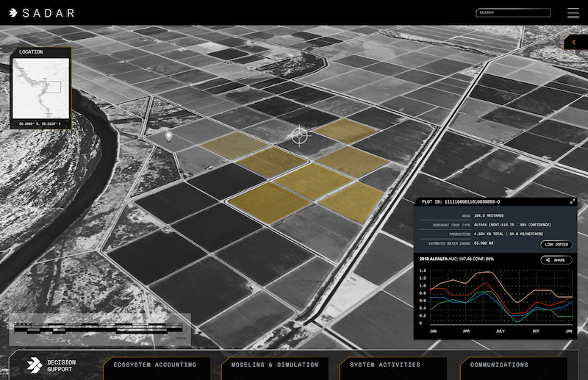Click the Location minimap thumbnail
Screen dimensions: 588x380
(x=41, y=87)
